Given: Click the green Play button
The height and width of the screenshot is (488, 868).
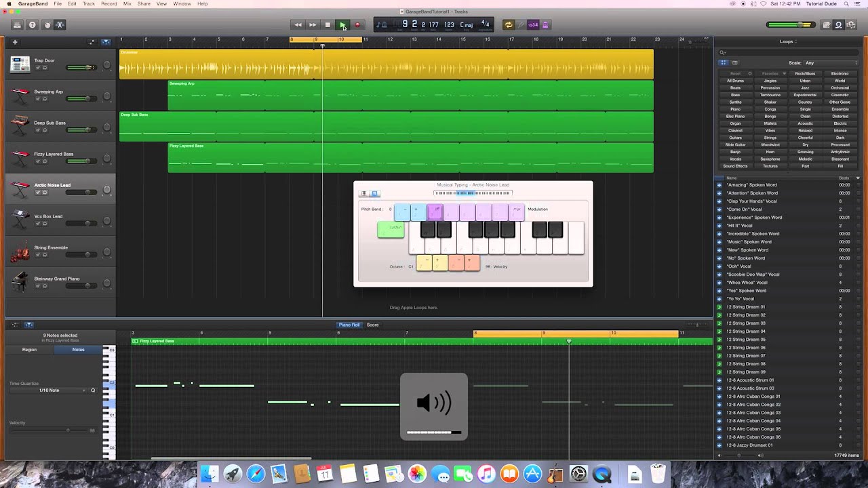Looking at the screenshot, I should pos(342,25).
